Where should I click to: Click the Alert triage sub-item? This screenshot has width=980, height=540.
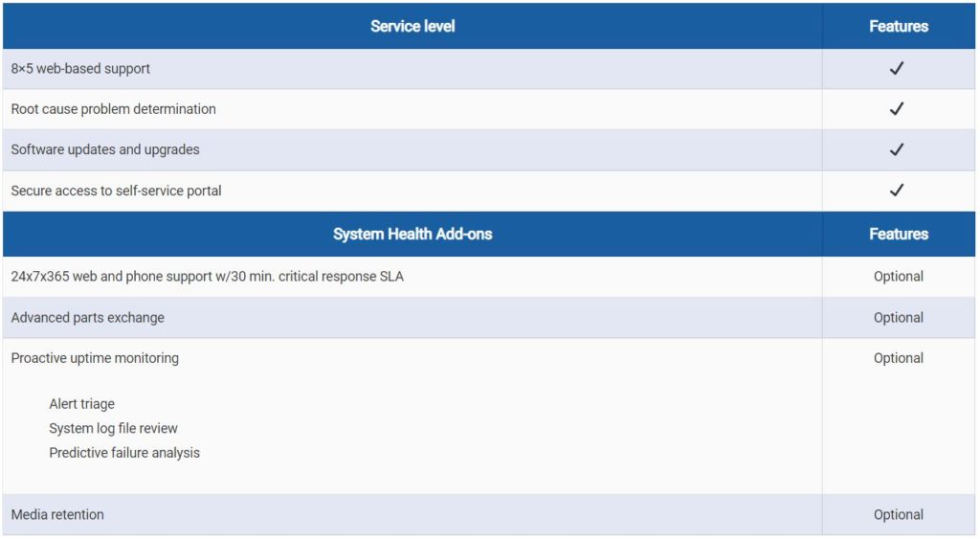tap(82, 404)
